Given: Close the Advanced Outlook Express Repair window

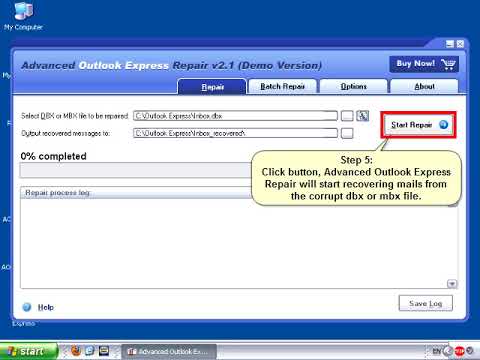Looking at the screenshot, I should pyautogui.click(x=460, y=44).
